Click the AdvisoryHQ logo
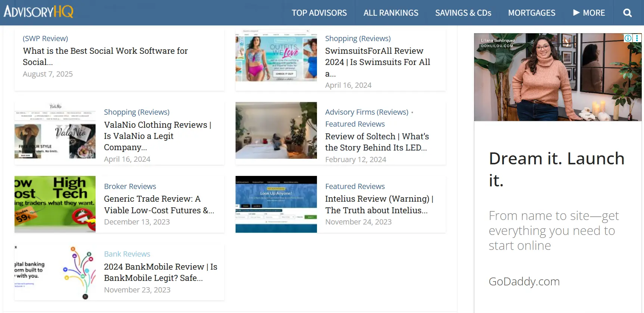The width and height of the screenshot is (644, 313). tap(38, 12)
